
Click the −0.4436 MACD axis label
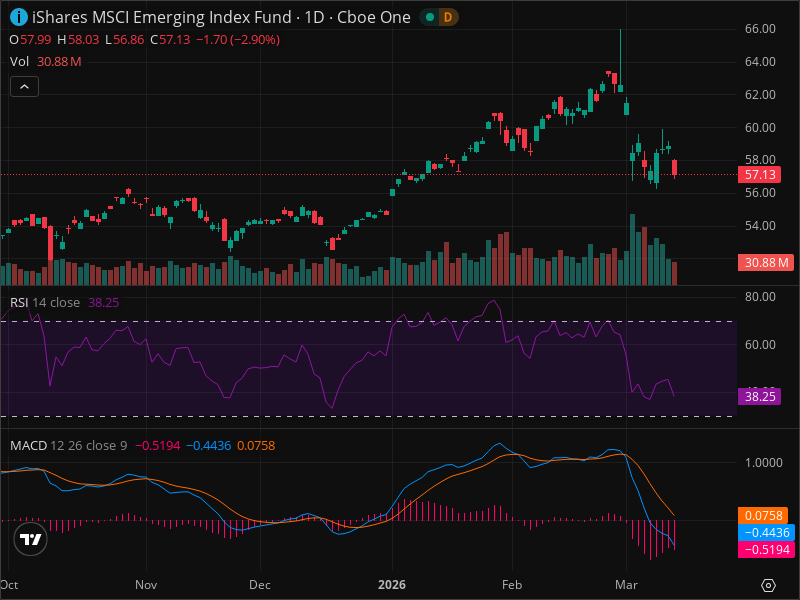coord(766,533)
